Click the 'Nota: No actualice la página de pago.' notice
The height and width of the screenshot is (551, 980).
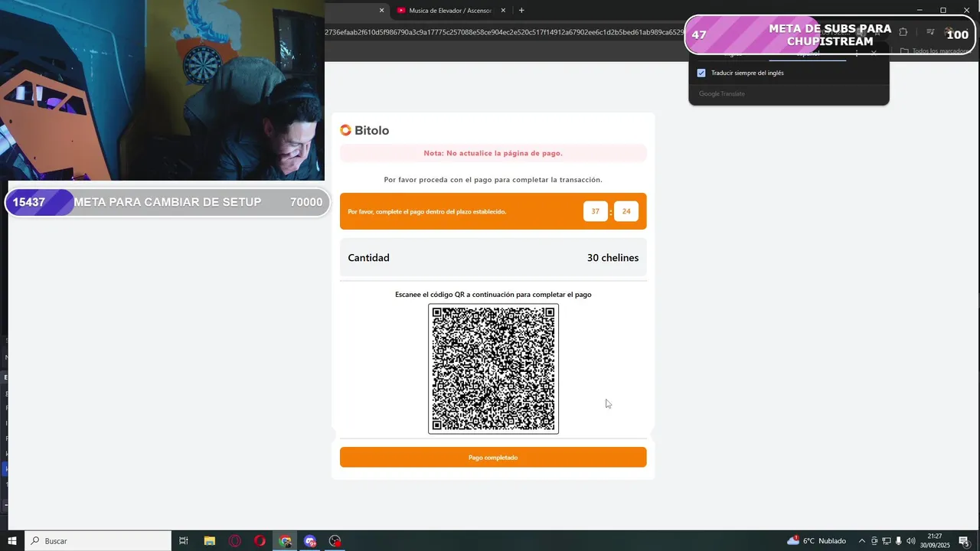tap(493, 153)
